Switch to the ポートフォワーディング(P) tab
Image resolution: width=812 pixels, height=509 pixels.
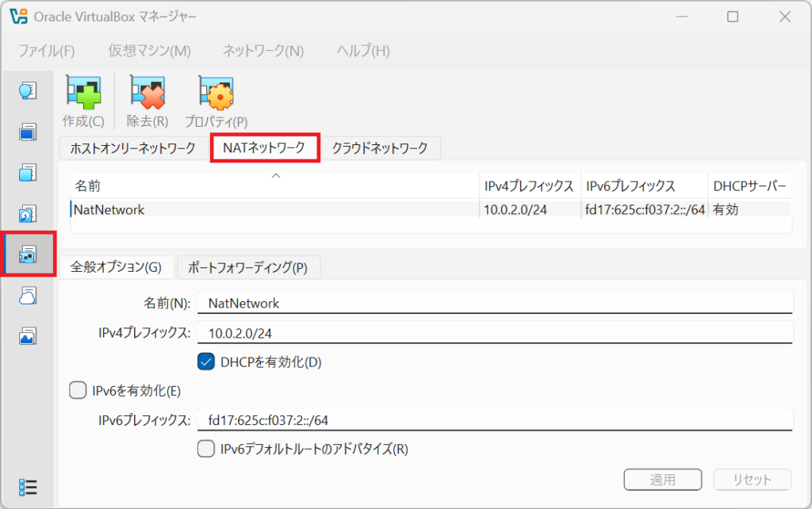coord(248,267)
